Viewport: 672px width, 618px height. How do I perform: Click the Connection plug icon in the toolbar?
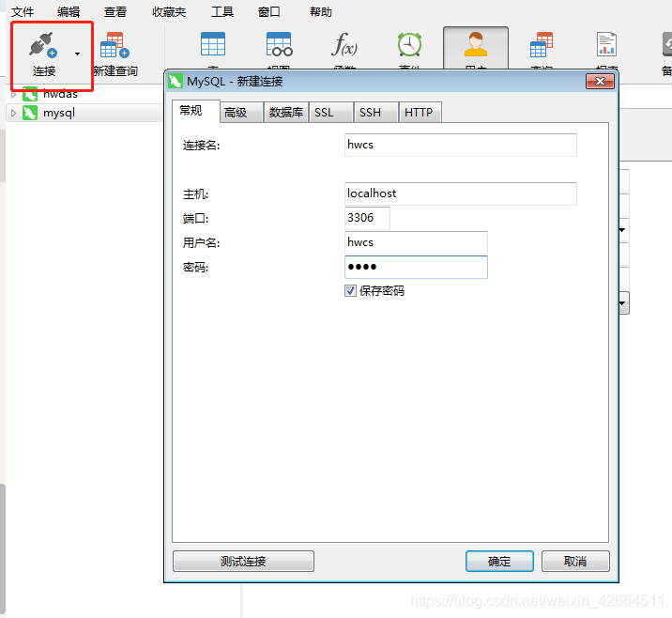click(43, 44)
